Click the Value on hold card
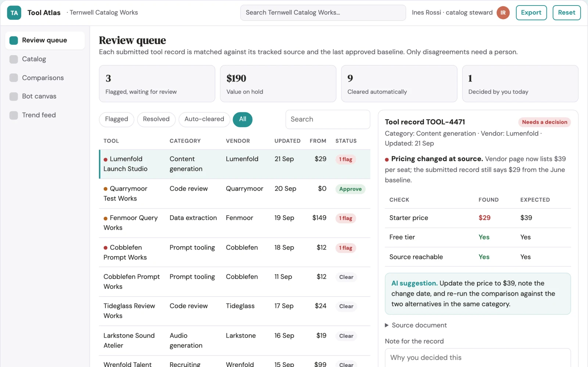The height and width of the screenshot is (367, 588). (x=278, y=84)
